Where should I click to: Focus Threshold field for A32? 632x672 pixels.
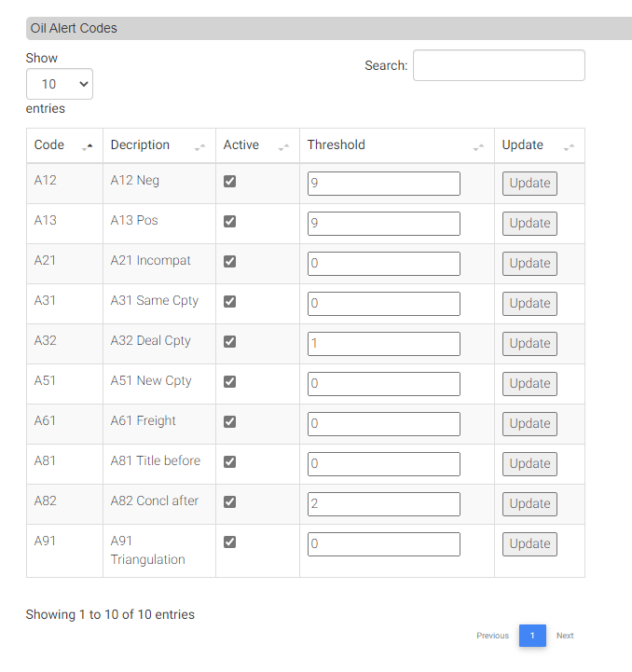(384, 344)
